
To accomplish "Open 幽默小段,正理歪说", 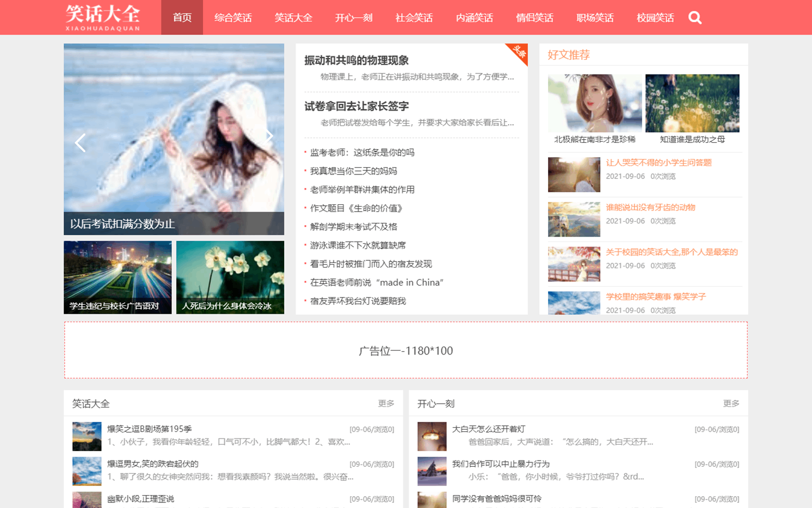I will 140,499.
